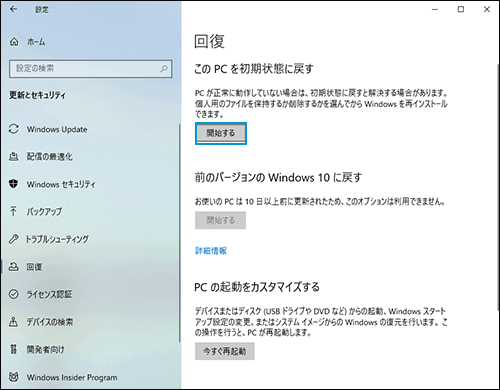Click the 更新とセキュリティ section heading
This screenshot has height=390, width=500.
37,95
